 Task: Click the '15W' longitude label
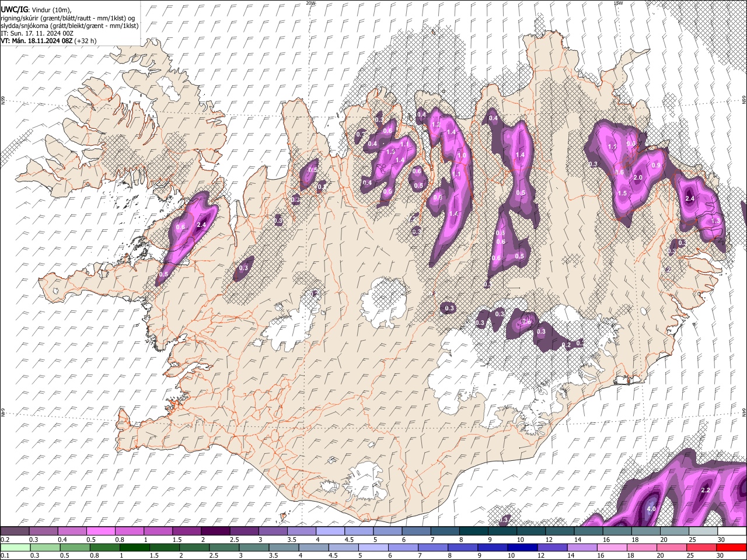tap(618, 3)
